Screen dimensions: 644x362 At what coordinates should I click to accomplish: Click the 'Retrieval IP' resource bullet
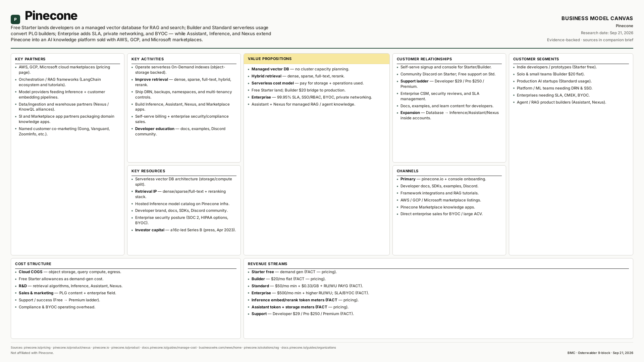pyautogui.click(x=180, y=194)
